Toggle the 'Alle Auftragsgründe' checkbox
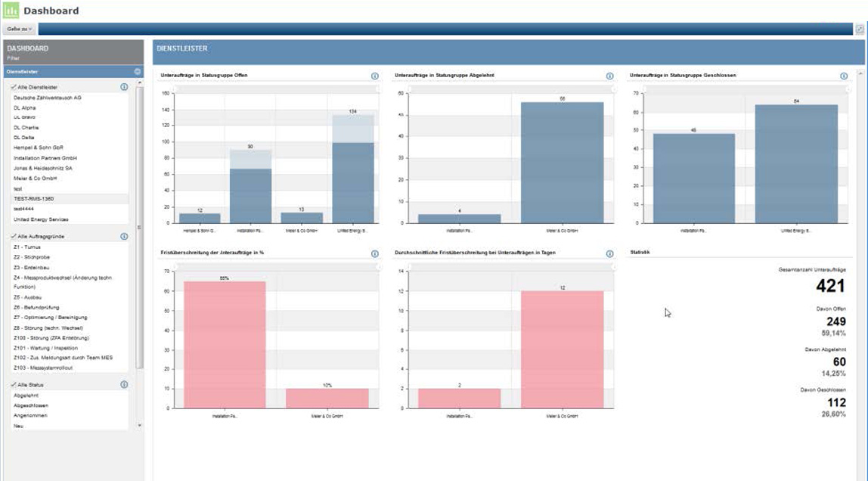This screenshot has width=868, height=481. click(12, 234)
